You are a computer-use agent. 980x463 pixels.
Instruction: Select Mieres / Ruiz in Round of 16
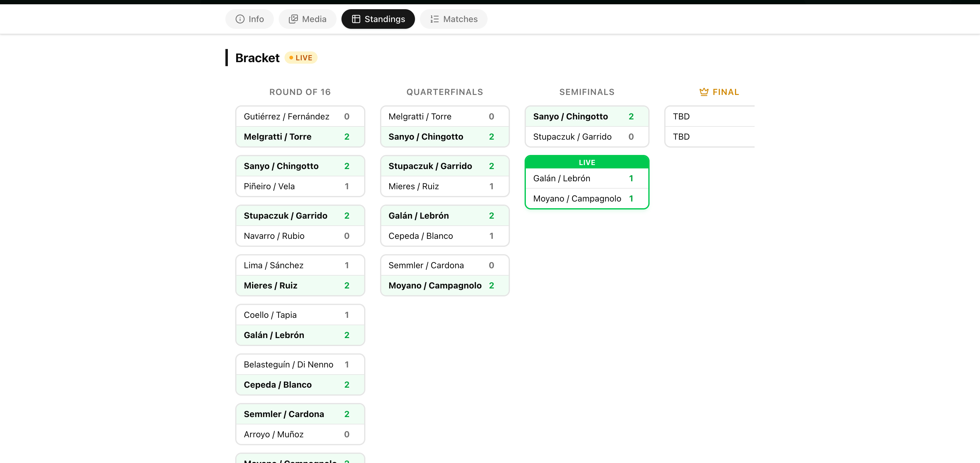point(300,285)
